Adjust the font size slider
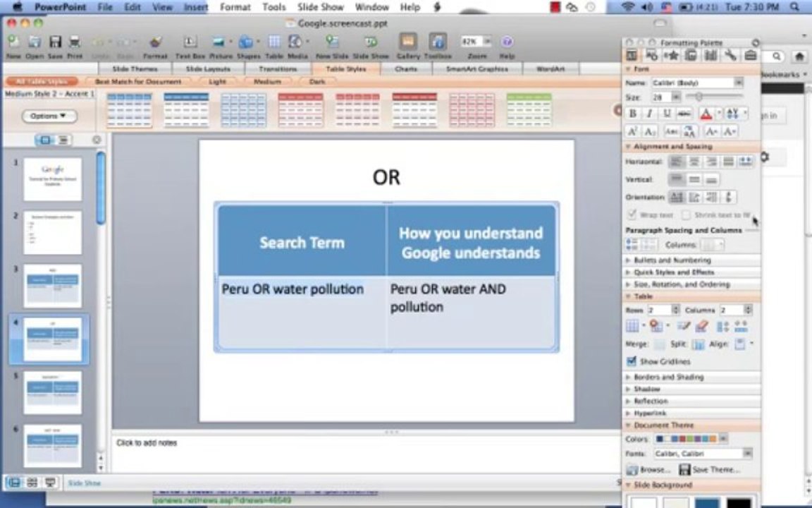812x508 pixels. click(x=699, y=97)
